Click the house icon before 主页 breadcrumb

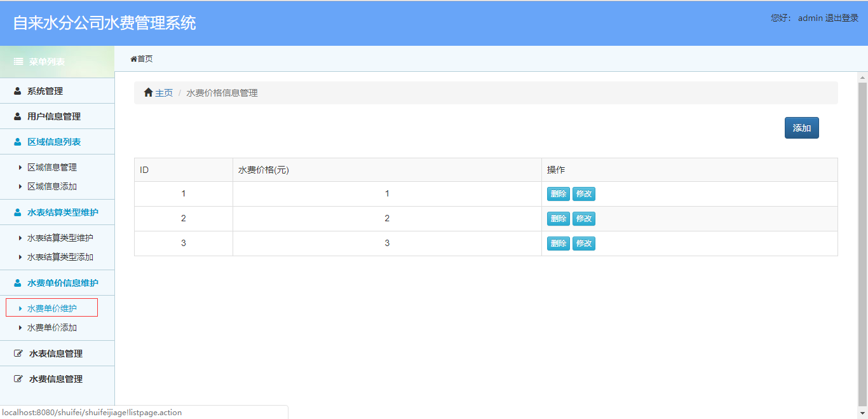[x=147, y=92]
